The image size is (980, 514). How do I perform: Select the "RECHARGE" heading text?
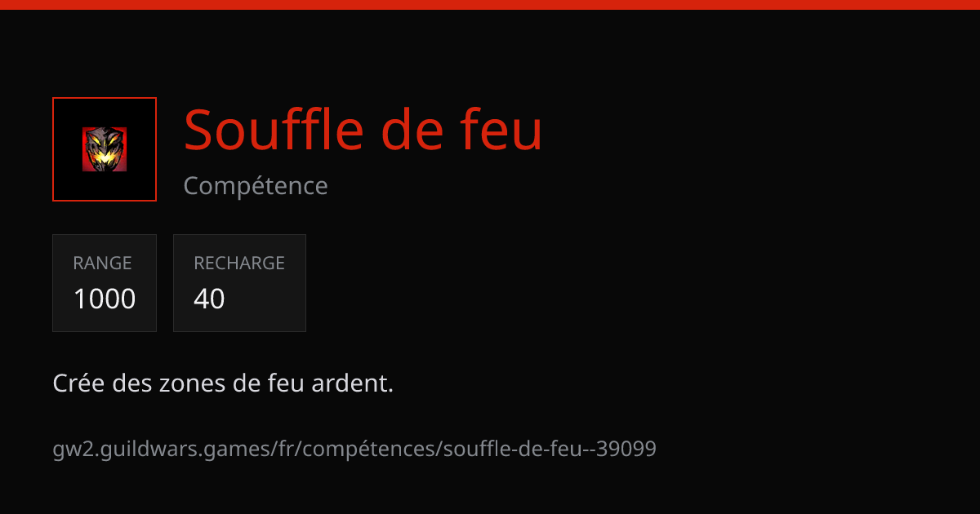(x=239, y=263)
